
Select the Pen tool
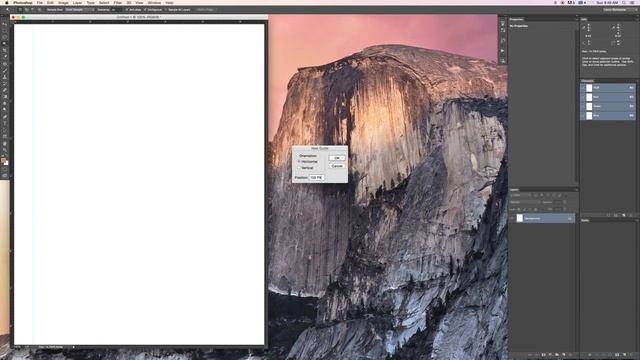click(5, 116)
